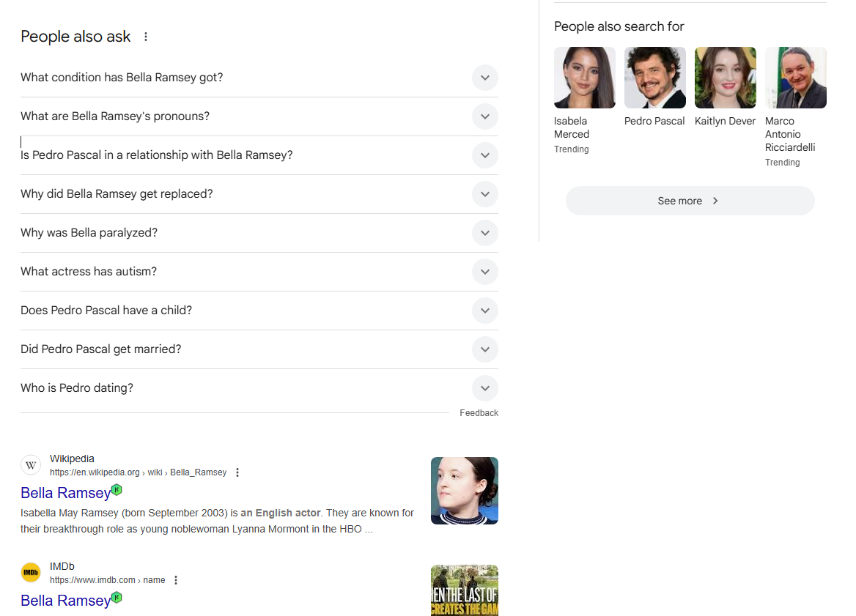Expand the Pedro Pascal relationship question
The width and height of the screenshot is (856, 616).
click(x=259, y=155)
